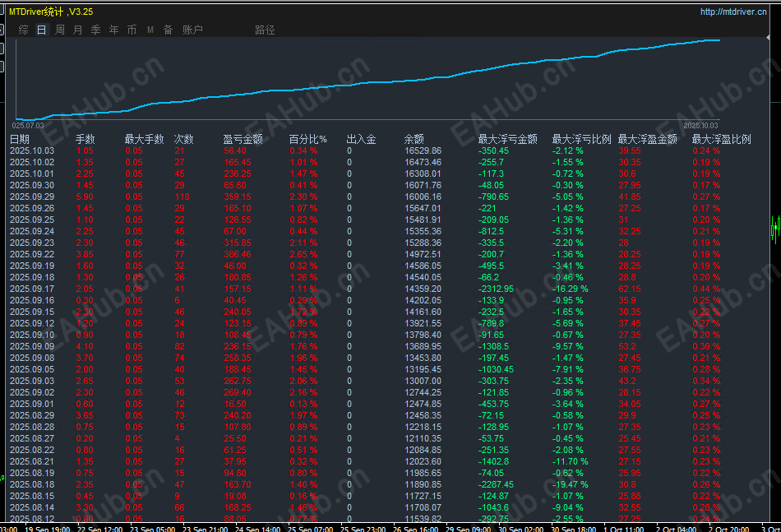Click the floating profit 62.15

point(630,289)
